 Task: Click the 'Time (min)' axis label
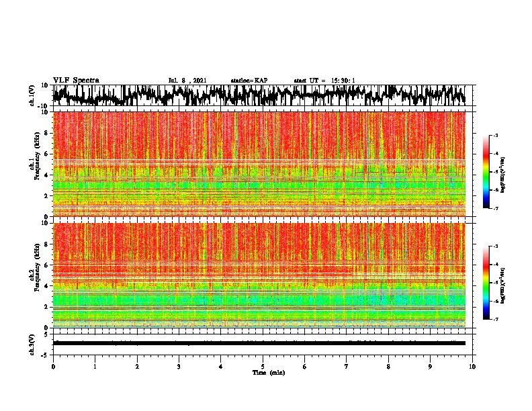pos(269,373)
